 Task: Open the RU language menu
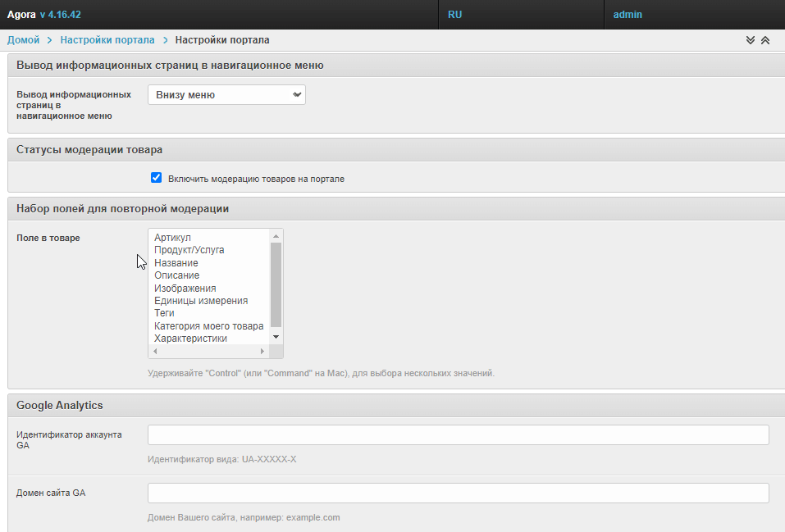click(454, 15)
